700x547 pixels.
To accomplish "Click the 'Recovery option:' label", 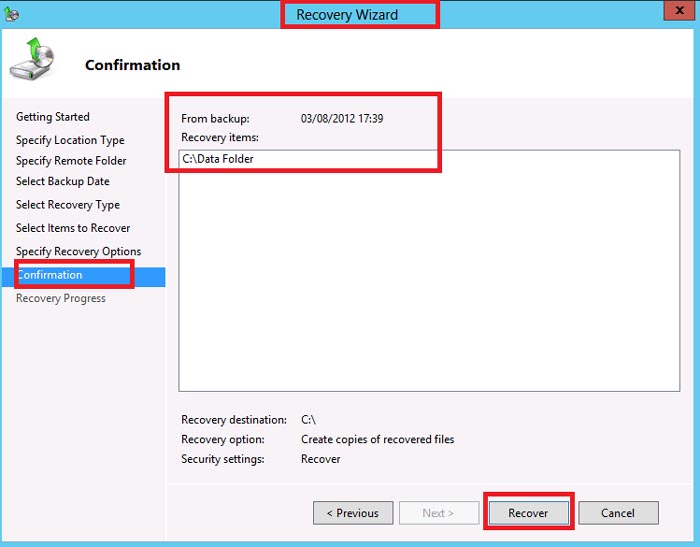I will [223, 439].
